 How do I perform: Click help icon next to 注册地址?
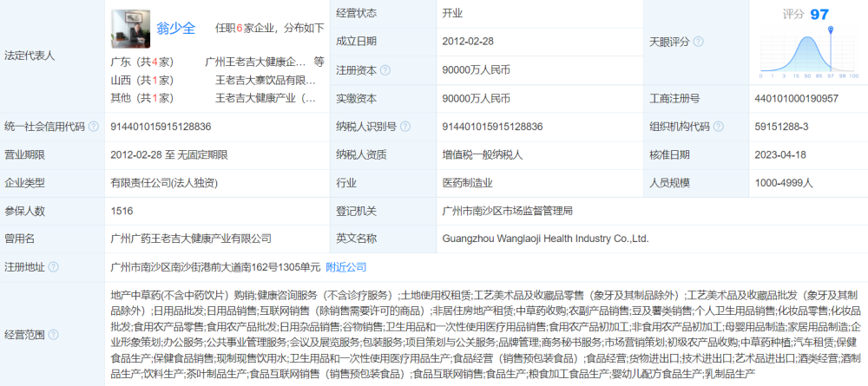53,267
